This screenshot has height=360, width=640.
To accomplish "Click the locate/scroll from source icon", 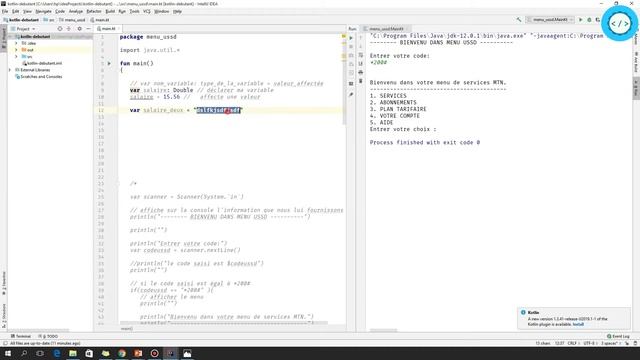I will click(x=60, y=29).
